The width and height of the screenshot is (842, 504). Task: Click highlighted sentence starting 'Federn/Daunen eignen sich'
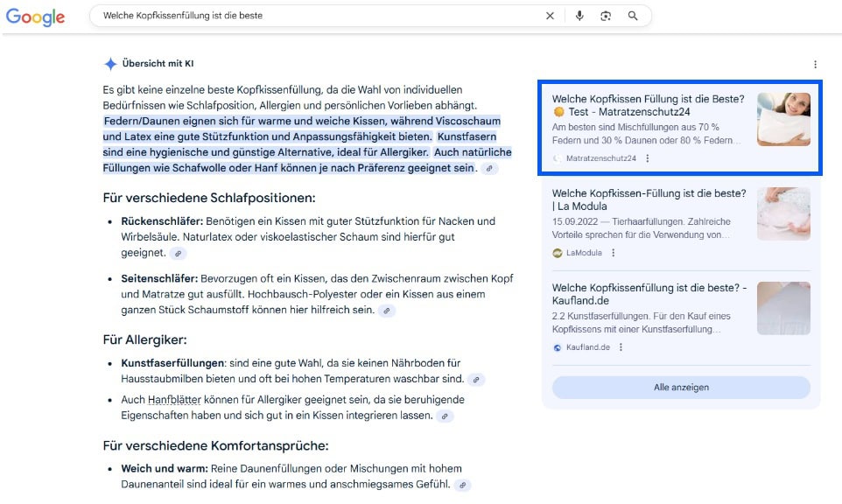tap(302, 129)
